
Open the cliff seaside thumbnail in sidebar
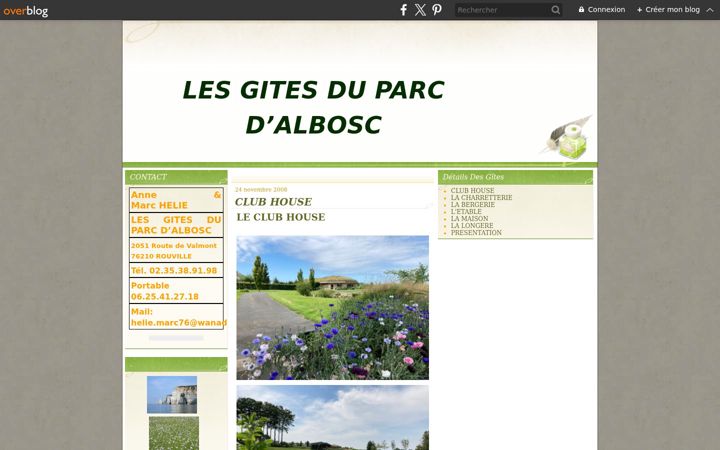point(172,395)
